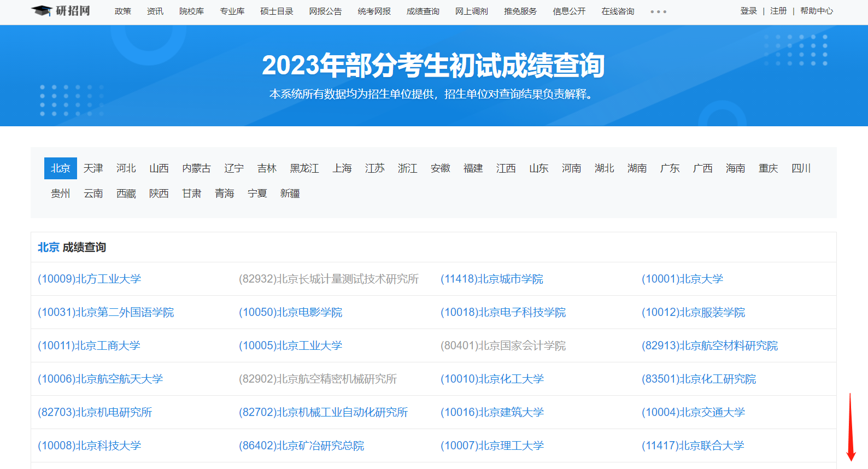This screenshot has width=868, height=469.
Task: Choose the 安徽 tab
Action: 441,168
